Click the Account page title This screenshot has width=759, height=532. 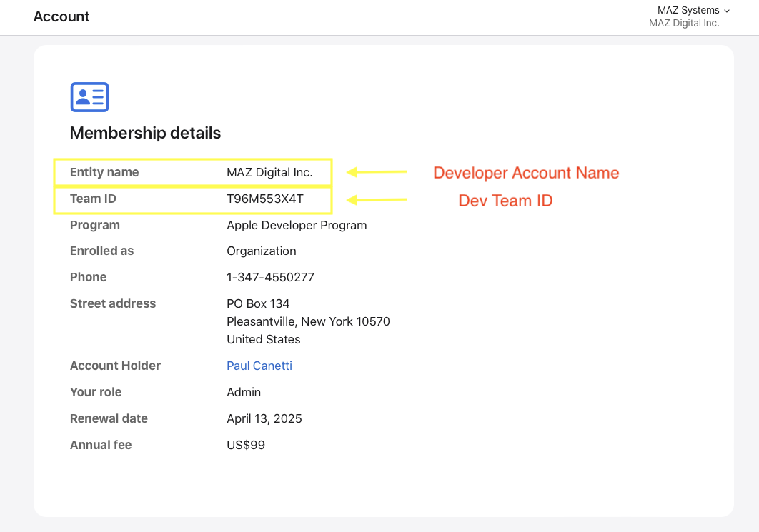pos(61,16)
